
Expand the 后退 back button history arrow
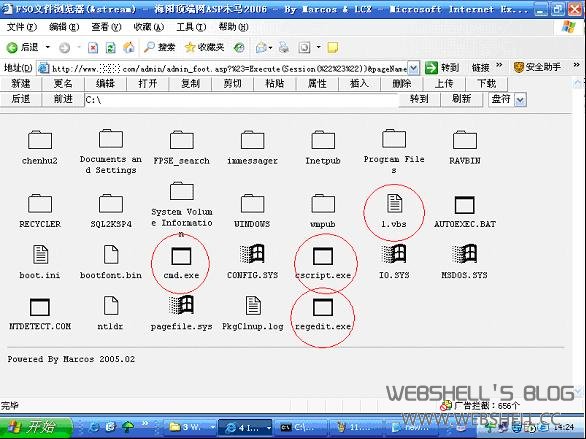(47, 47)
